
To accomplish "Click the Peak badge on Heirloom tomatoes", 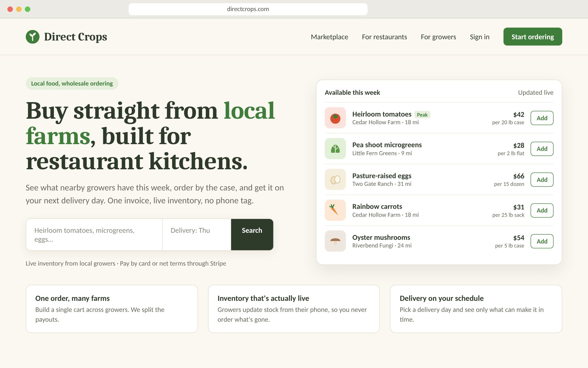I will click(422, 115).
